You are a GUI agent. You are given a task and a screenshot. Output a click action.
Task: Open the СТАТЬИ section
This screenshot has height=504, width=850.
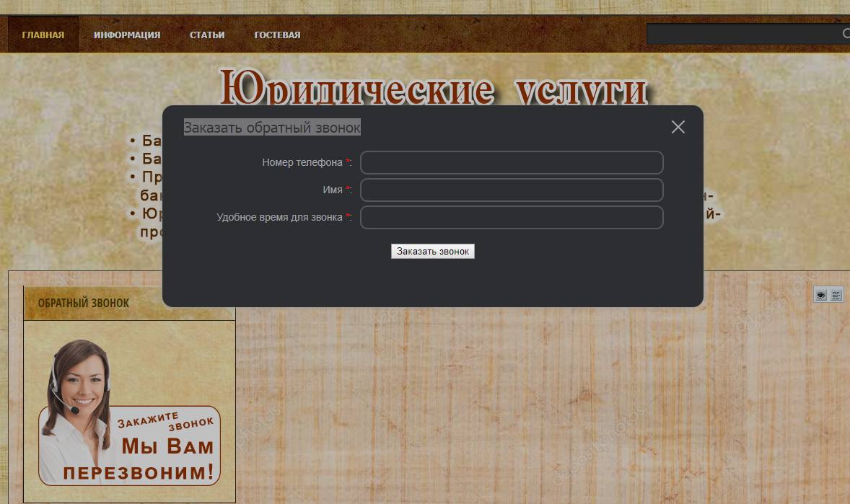coord(207,35)
